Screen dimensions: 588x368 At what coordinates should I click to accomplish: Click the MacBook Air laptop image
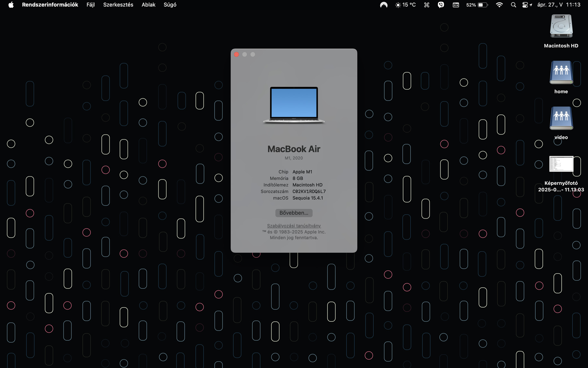coord(294,105)
